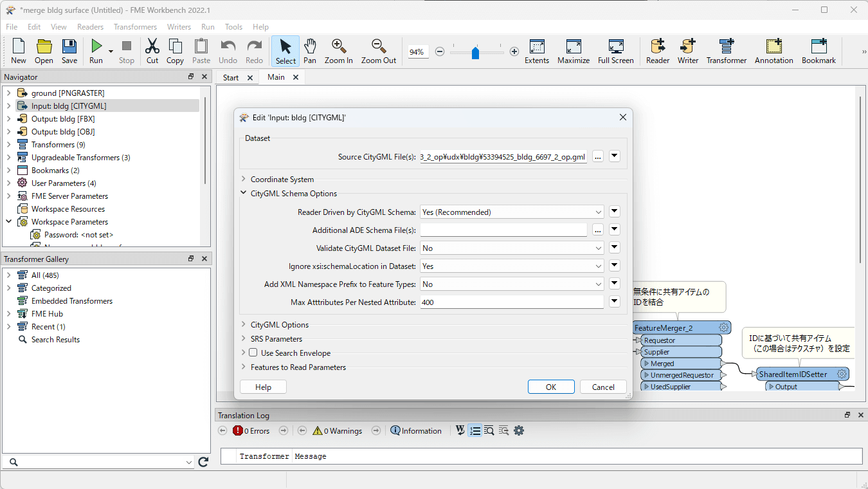Expand the CityGML Options section
Viewport: 868px width, 489px height.
pos(244,325)
